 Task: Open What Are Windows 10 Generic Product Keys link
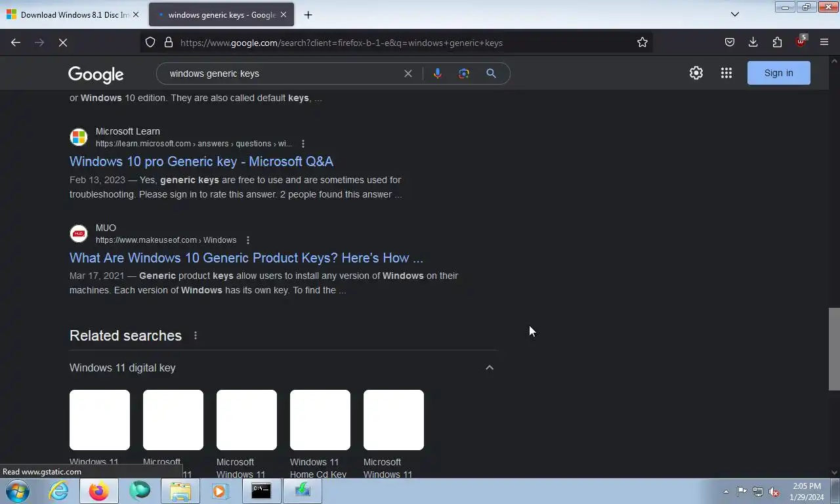246,258
